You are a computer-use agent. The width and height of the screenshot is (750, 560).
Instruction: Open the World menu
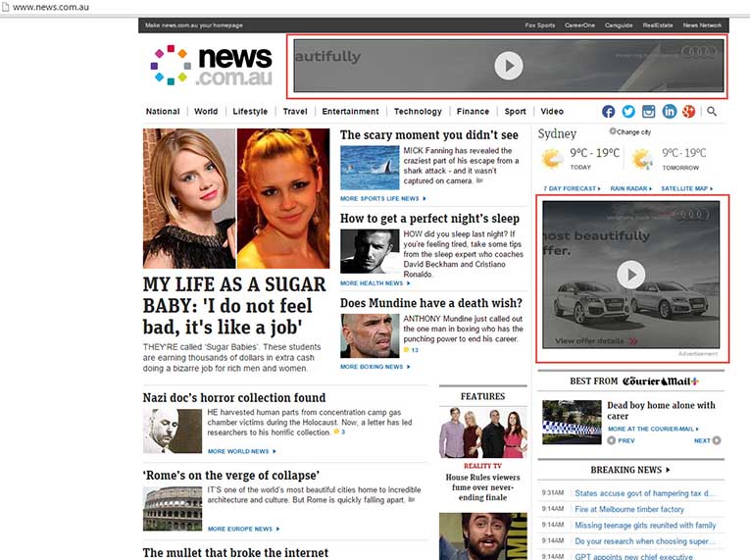point(206,112)
